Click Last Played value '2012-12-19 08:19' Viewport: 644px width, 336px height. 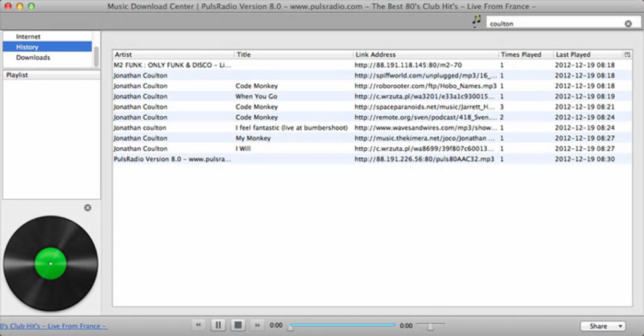coord(585,97)
